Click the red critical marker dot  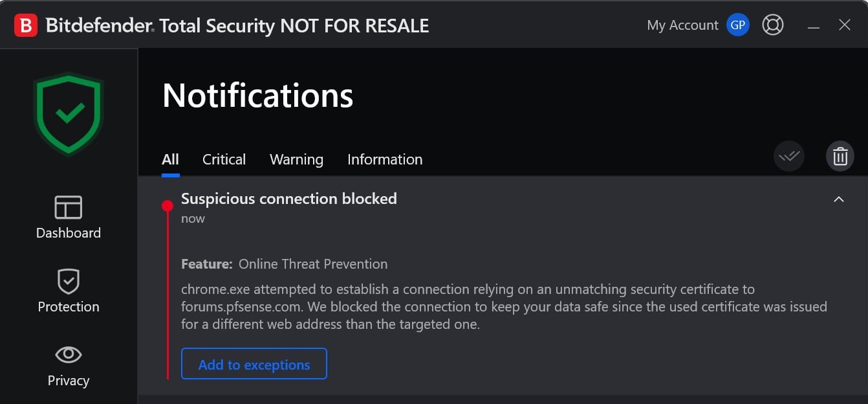(x=168, y=206)
